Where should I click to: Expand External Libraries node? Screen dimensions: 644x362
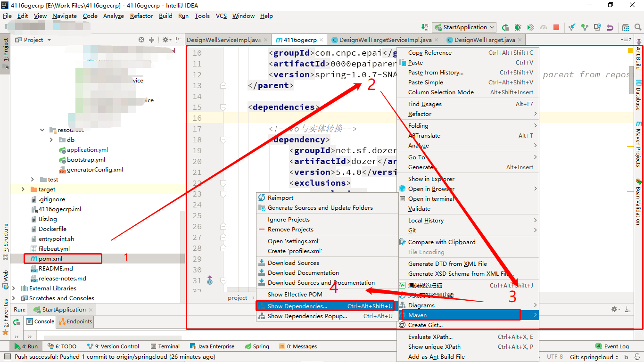tap(14, 288)
